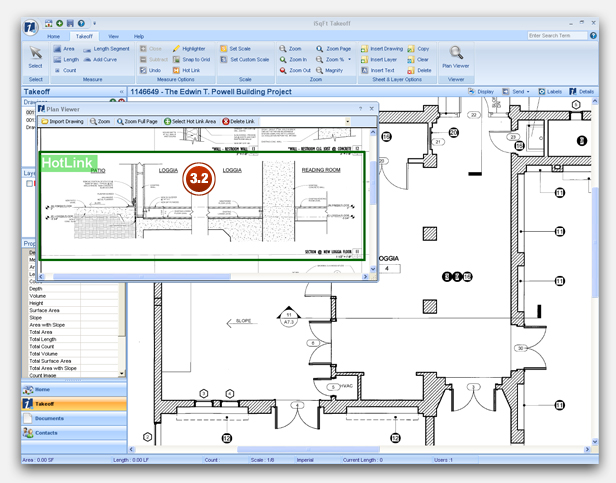This screenshot has height=483, width=616.
Task: Click the Area with Slope property row
Action: (73, 325)
